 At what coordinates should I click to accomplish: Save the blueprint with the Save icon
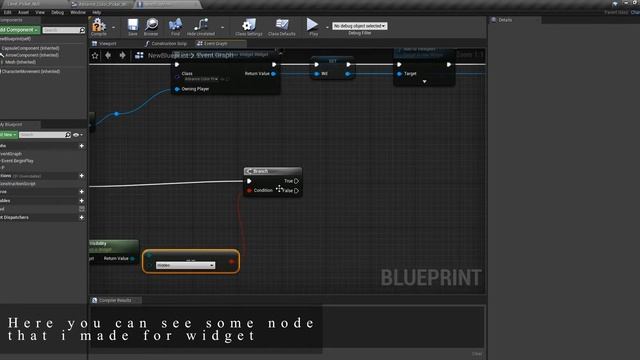(133, 25)
